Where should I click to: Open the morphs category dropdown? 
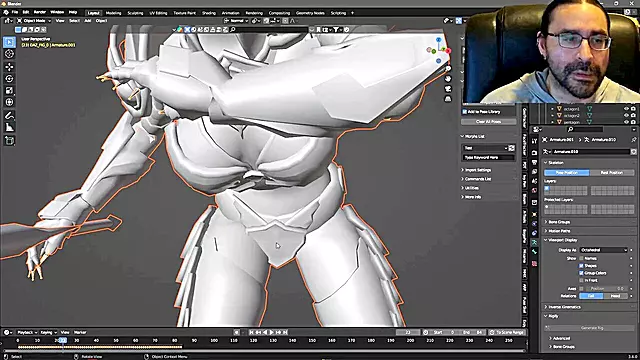click(x=485, y=148)
